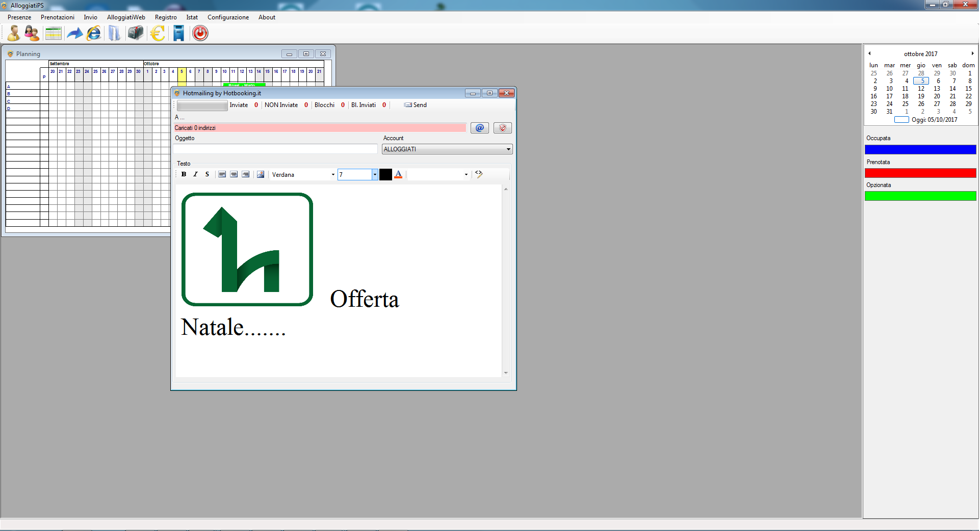Select 26 in October calendar
Image resolution: width=980 pixels, height=531 pixels.
(x=921, y=104)
